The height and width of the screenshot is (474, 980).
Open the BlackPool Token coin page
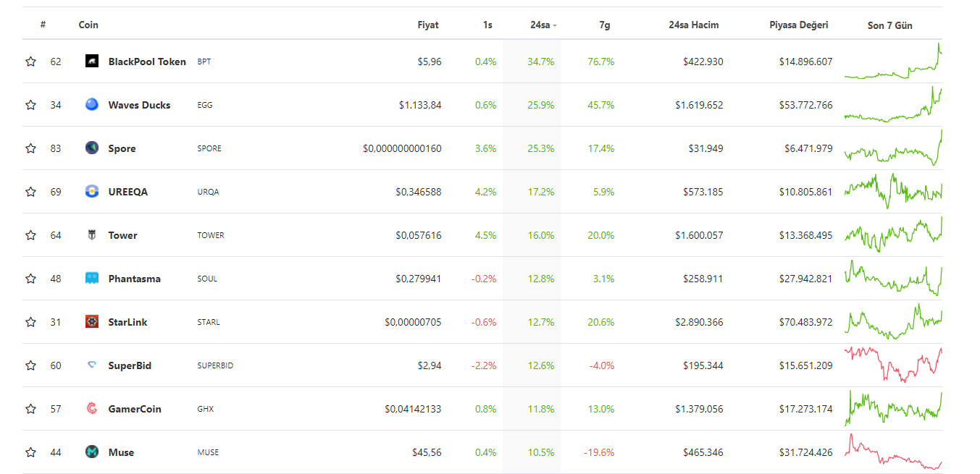[x=147, y=62]
